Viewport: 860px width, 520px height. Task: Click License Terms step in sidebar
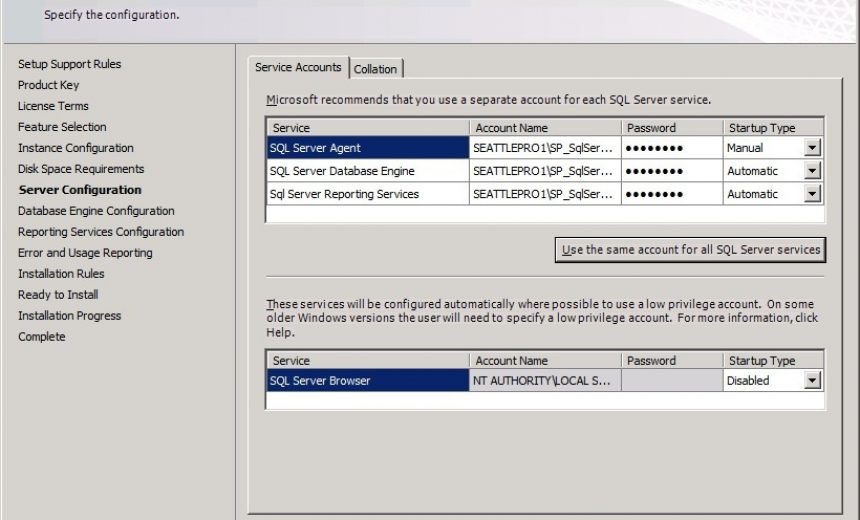click(53, 106)
